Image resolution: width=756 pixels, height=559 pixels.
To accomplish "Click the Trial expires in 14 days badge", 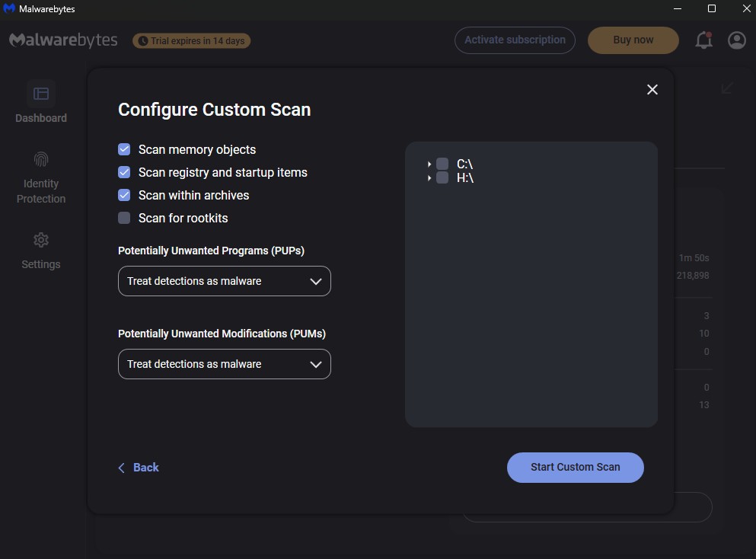I will pos(191,41).
